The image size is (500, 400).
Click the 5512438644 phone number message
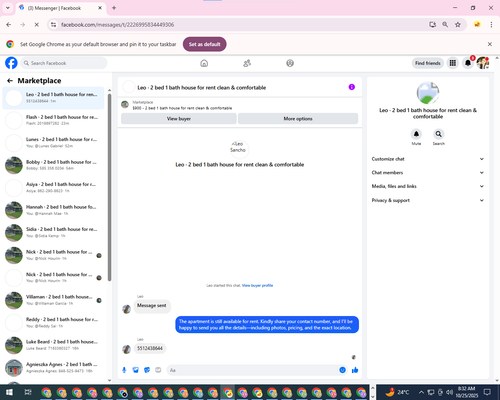tap(150, 348)
